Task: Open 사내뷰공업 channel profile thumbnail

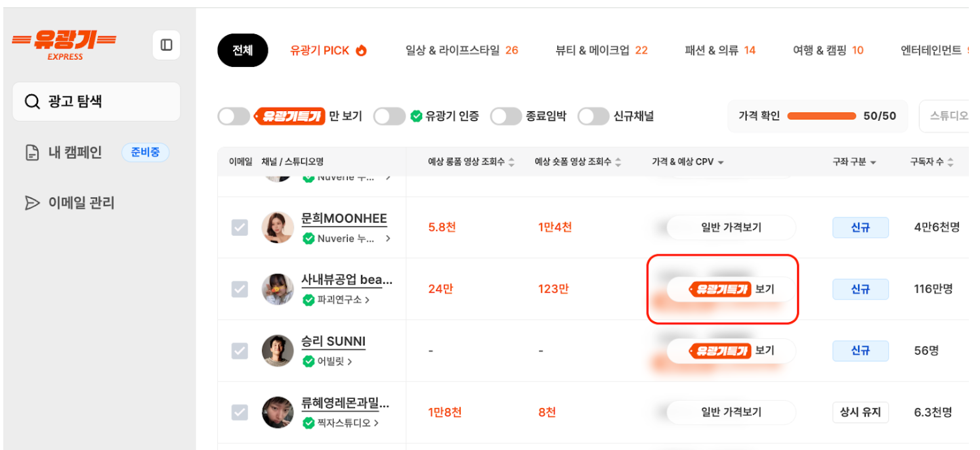Action: pos(278,289)
